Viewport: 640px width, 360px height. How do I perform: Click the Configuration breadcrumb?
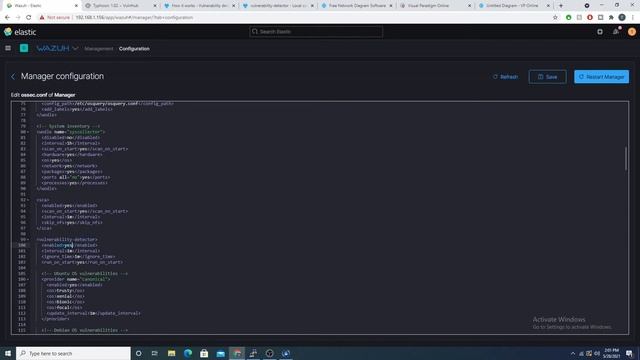click(x=134, y=49)
